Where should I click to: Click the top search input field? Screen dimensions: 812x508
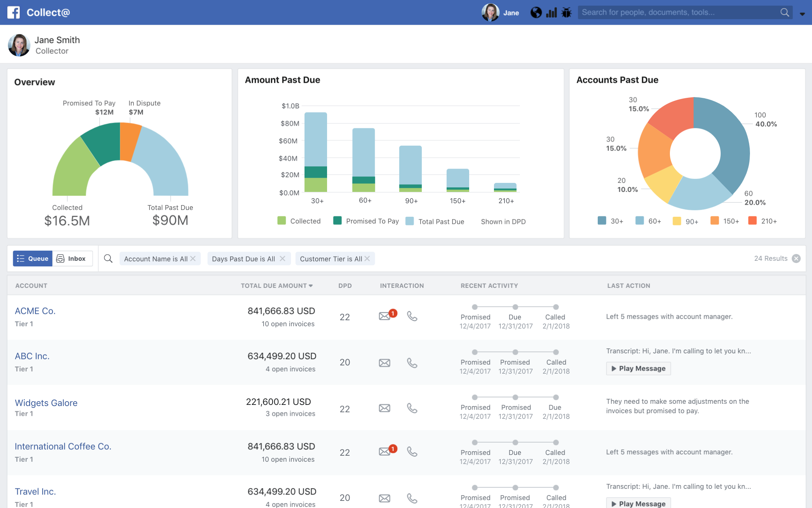[677, 12]
